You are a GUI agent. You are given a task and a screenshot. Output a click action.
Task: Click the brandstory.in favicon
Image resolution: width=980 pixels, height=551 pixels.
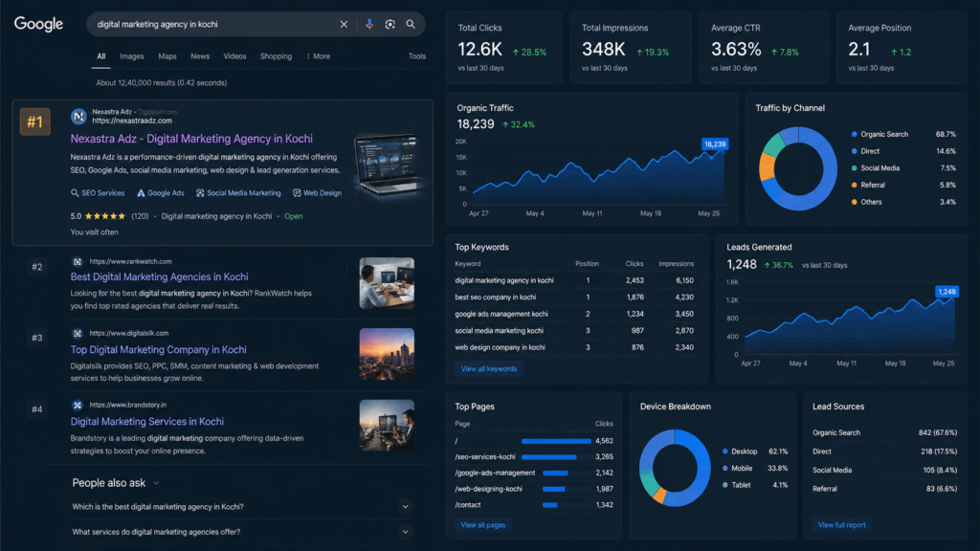pyautogui.click(x=77, y=406)
